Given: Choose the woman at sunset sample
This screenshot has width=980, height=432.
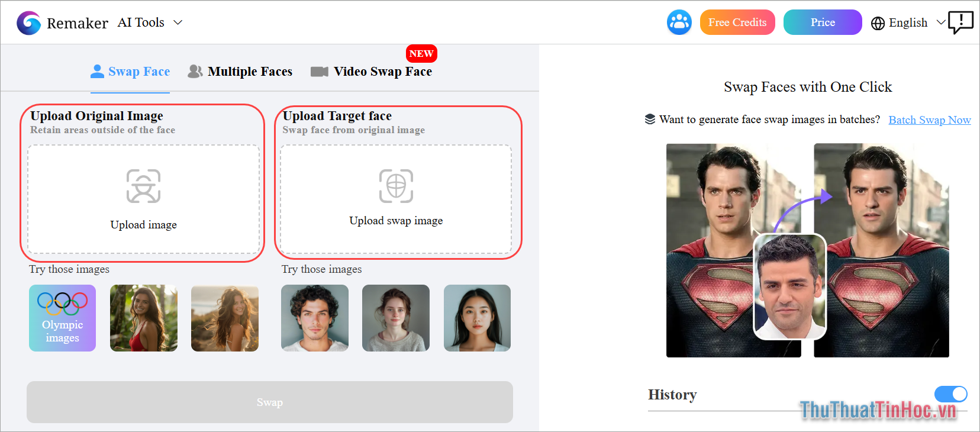Looking at the screenshot, I should click(x=225, y=318).
